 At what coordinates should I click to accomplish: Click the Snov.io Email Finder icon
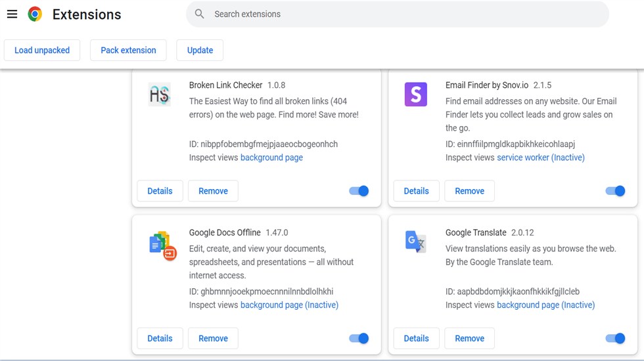(415, 95)
